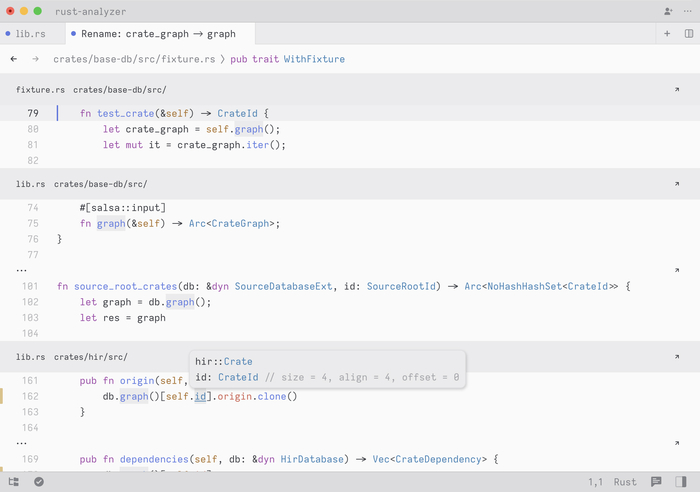
Task: Click the split pane icon
Action: pos(689,33)
